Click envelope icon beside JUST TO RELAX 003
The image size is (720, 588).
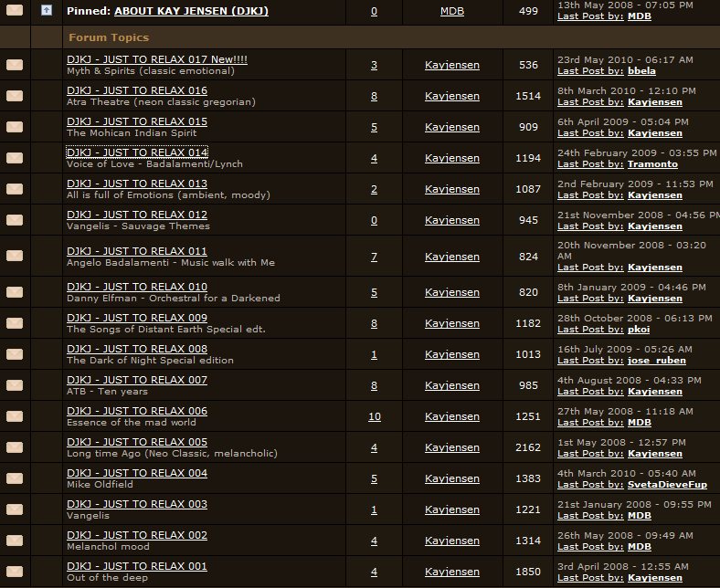click(x=15, y=509)
